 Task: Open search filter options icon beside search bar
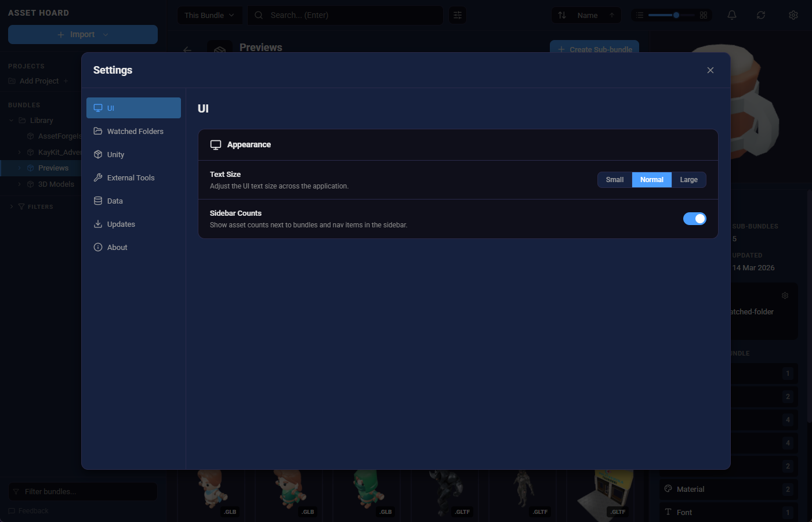[x=458, y=15]
